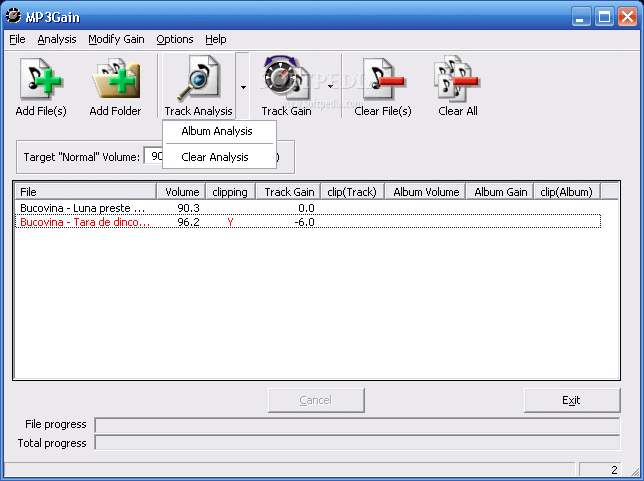The width and height of the screenshot is (644, 481).
Task: Open the Modify Gain menu
Action: pos(116,39)
